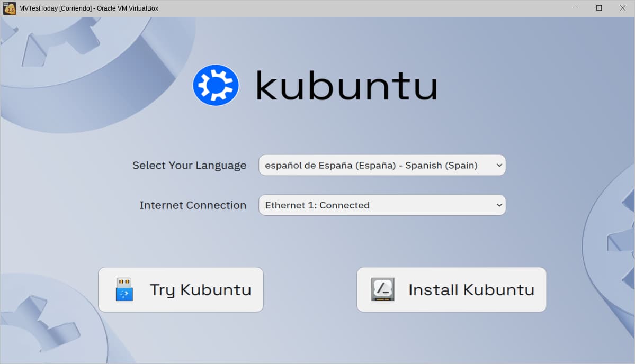Click the chevron on Internet Connection dropdown
635x364 pixels.
point(499,205)
